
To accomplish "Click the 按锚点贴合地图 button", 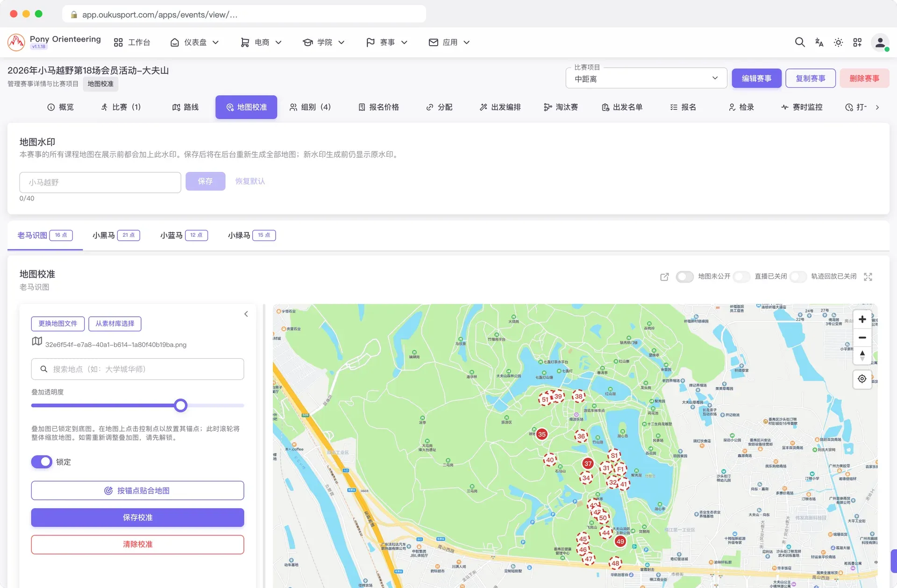I will 138,491.
